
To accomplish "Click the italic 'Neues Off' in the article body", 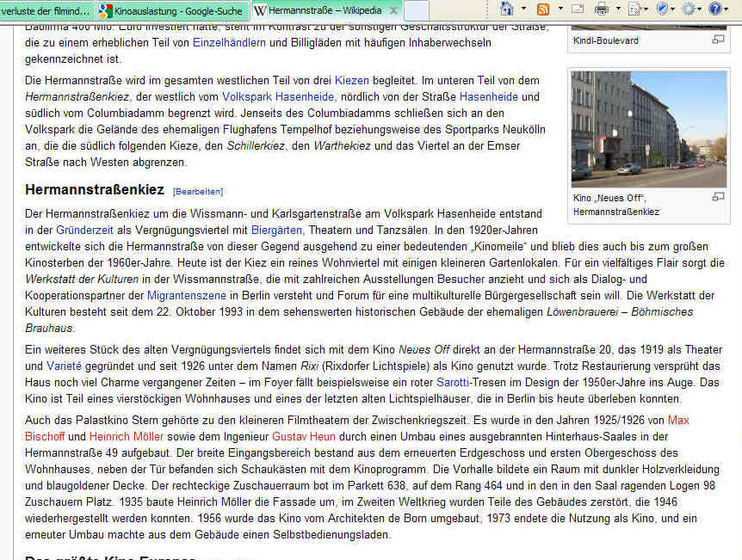I will 424,349.
